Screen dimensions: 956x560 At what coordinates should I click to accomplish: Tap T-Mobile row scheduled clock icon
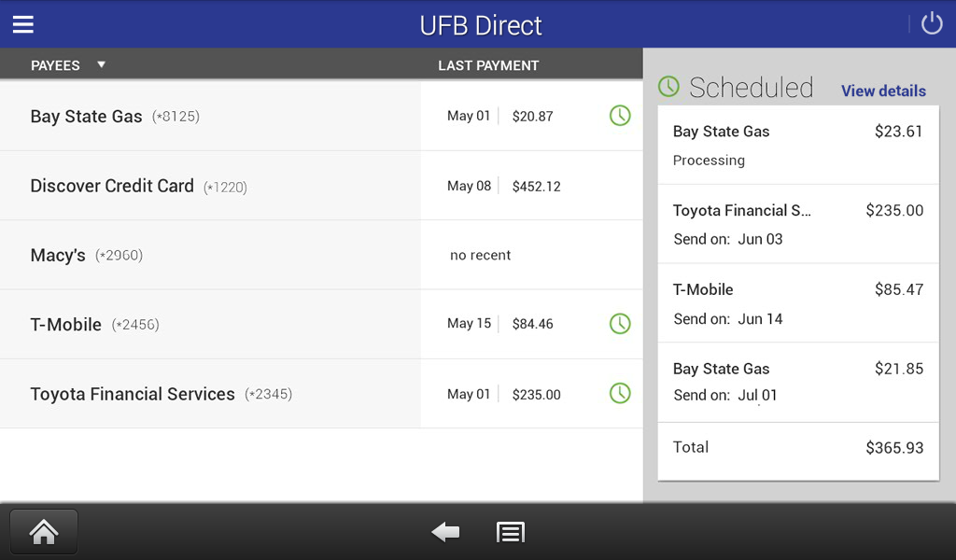coord(620,324)
